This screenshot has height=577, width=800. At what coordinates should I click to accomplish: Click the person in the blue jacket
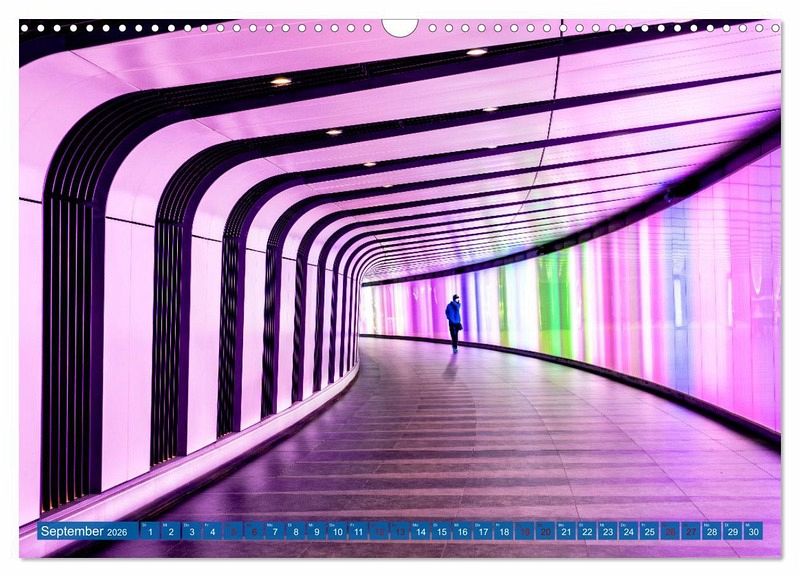click(454, 321)
